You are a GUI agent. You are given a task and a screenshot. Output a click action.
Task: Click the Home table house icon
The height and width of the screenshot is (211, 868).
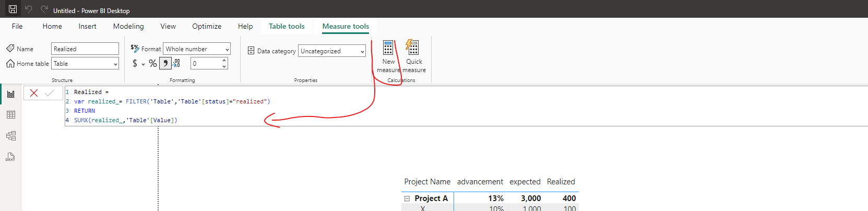pos(10,63)
